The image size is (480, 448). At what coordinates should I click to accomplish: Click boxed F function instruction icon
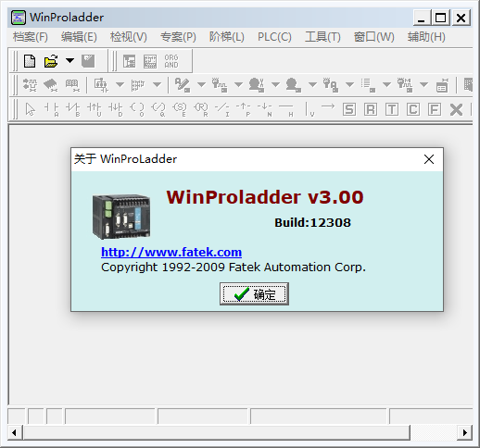pyautogui.click(x=435, y=109)
